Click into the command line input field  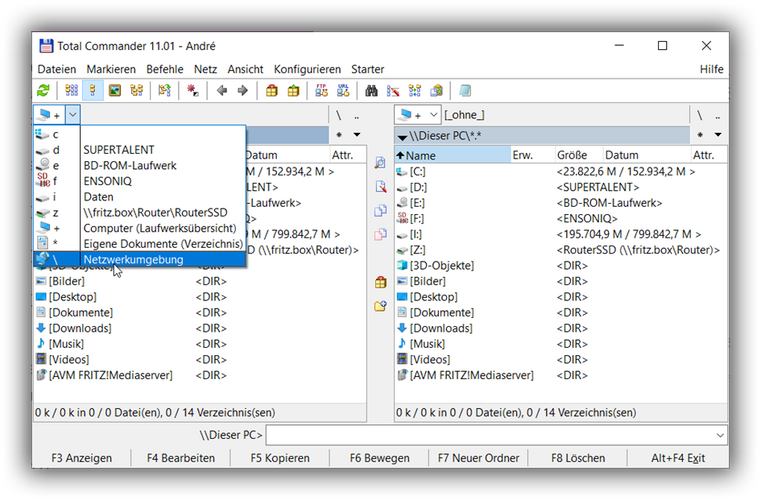[x=490, y=435]
